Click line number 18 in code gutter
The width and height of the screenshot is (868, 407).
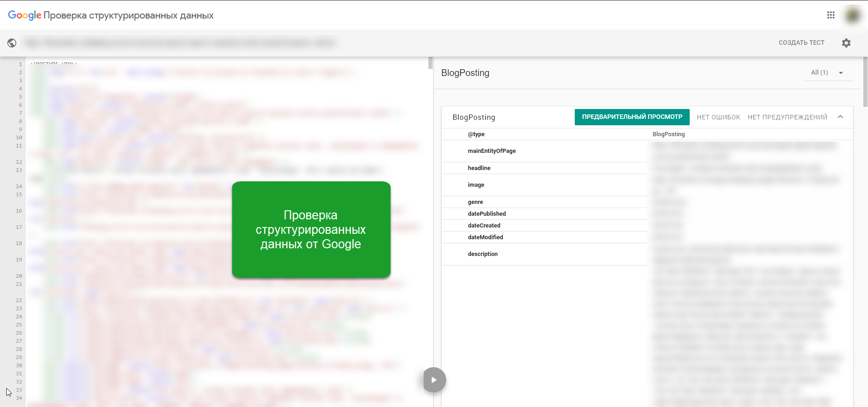(19, 243)
